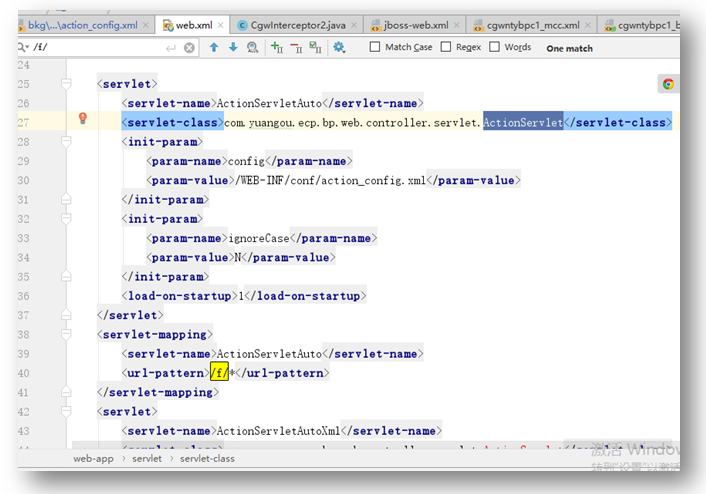Click ActionServletAuto on line 39
The image size is (706, 494).
[x=269, y=354]
